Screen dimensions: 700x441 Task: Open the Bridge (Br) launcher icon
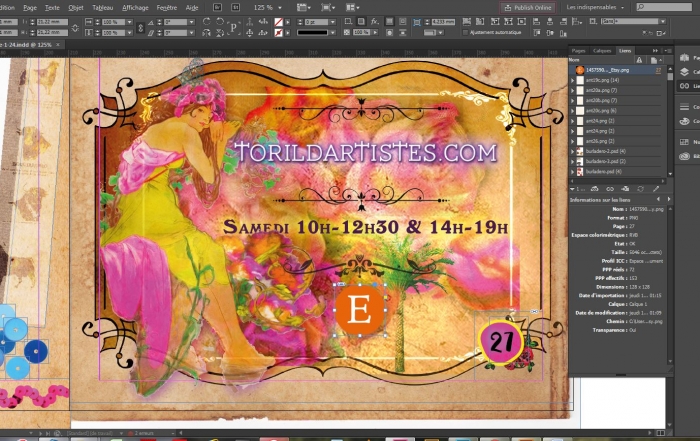(217, 7)
